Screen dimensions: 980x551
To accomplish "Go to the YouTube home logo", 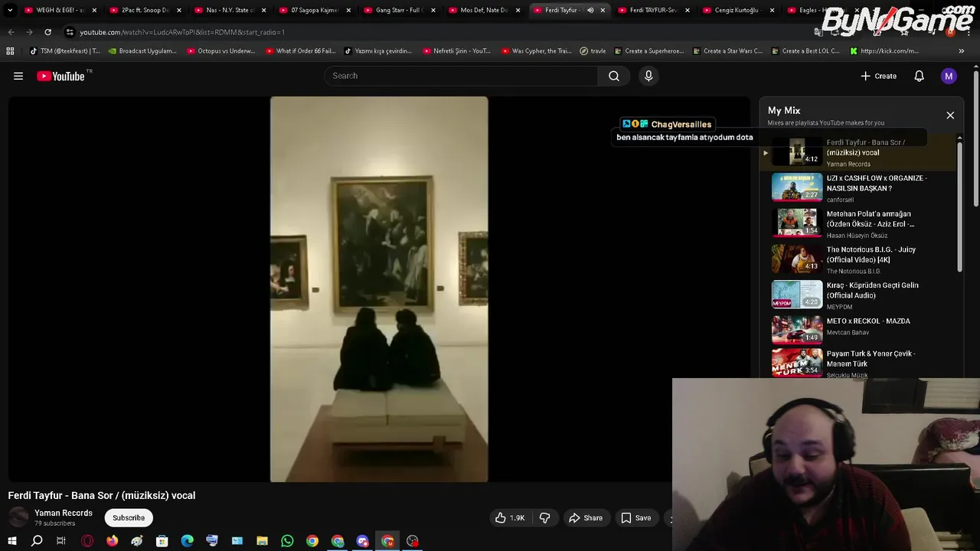I will 60,76.
